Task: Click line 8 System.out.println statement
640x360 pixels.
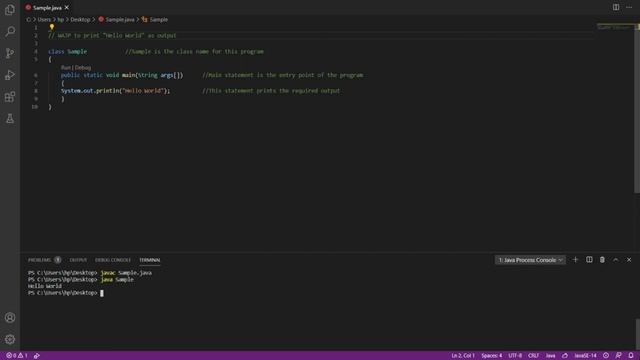Action: coord(116,91)
